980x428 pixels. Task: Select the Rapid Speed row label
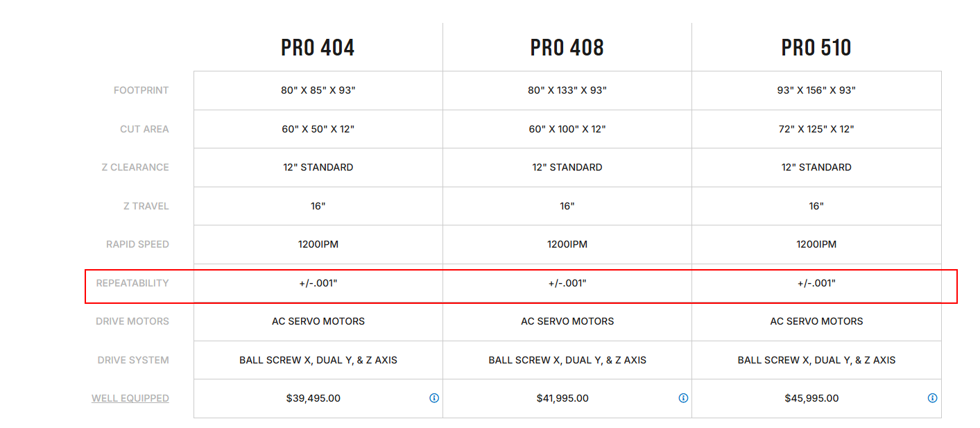137,244
